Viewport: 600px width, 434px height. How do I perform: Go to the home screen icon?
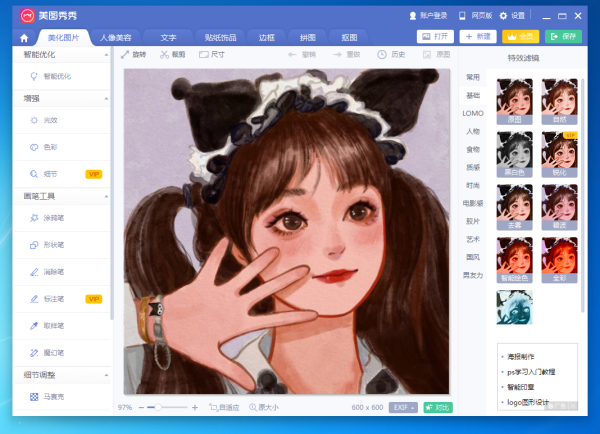pos(24,38)
